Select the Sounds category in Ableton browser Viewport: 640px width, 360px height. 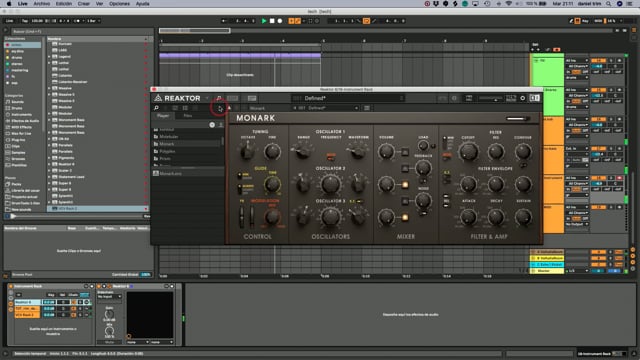click(18, 102)
